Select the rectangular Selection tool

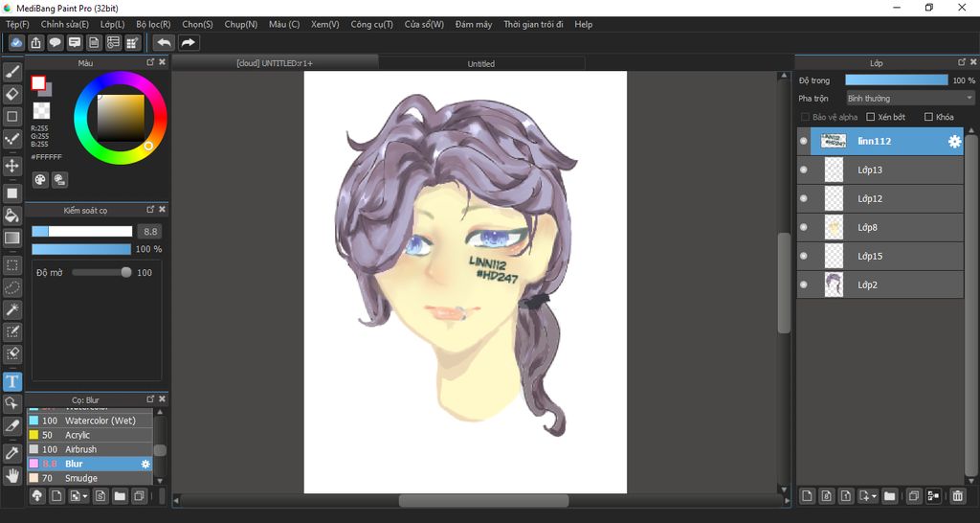coord(11,264)
